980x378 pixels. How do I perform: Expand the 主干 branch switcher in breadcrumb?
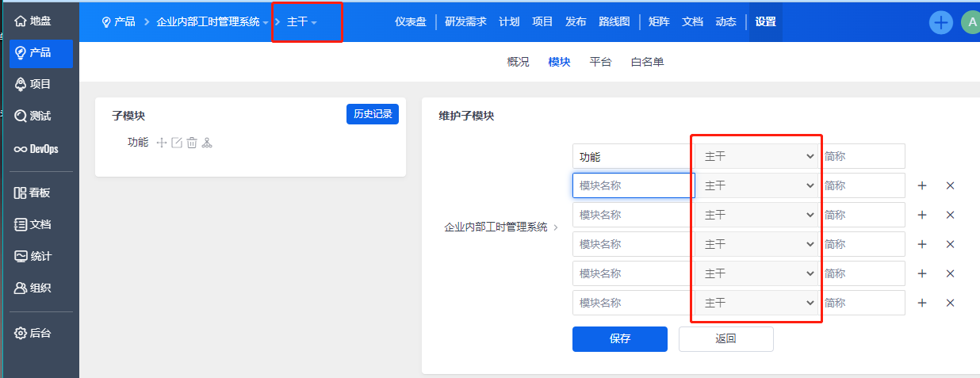point(301,22)
